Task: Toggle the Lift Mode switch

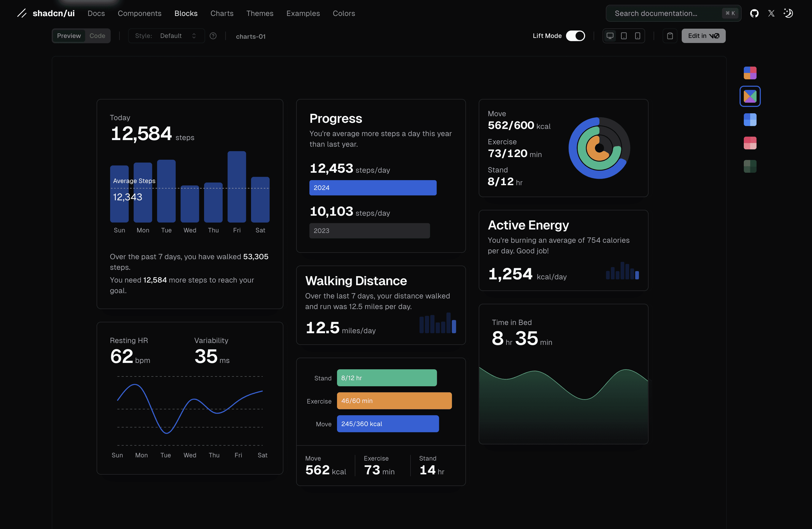Action: pyautogui.click(x=575, y=36)
